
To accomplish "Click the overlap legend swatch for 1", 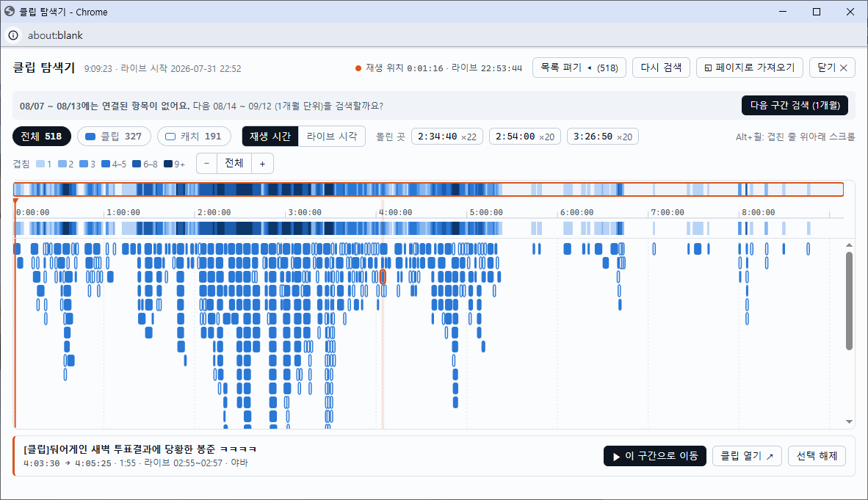I will tap(40, 164).
